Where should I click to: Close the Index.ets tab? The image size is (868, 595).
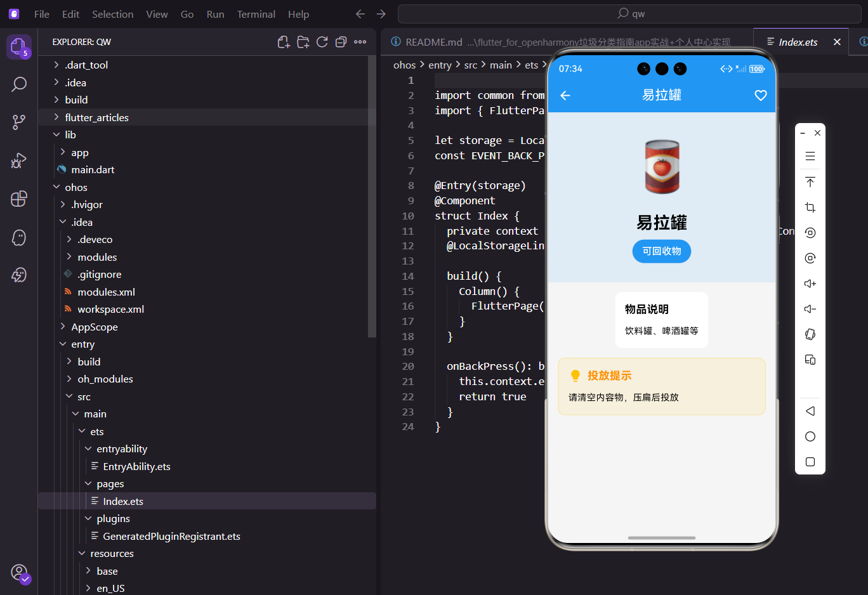pyautogui.click(x=837, y=42)
